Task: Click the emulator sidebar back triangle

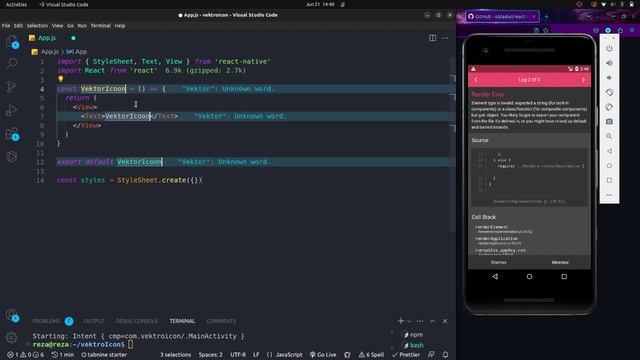Action: tap(609, 151)
